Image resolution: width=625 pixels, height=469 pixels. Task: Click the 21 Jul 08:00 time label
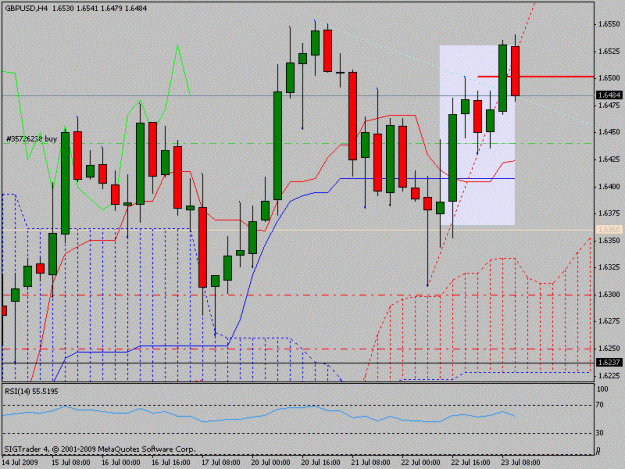[x=371, y=463]
